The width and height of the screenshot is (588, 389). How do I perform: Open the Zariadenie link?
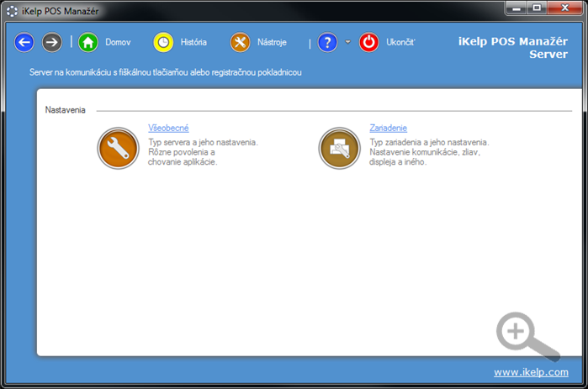coord(389,128)
